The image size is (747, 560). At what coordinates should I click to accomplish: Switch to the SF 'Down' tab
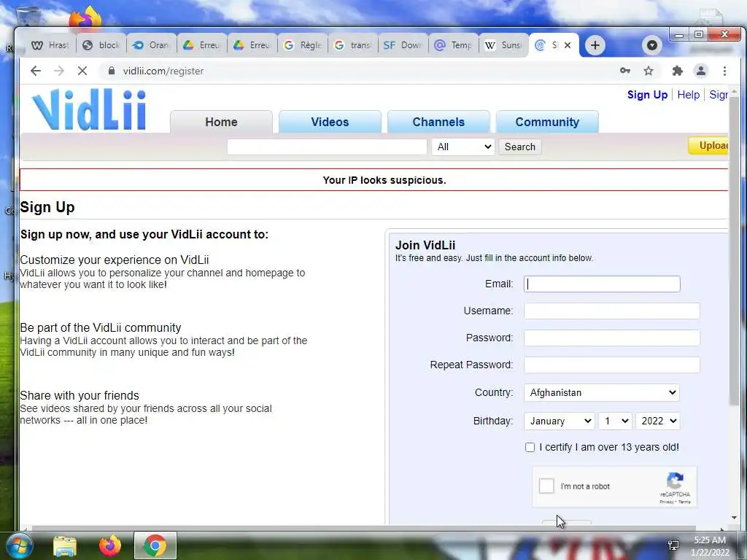(x=403, y=45)
